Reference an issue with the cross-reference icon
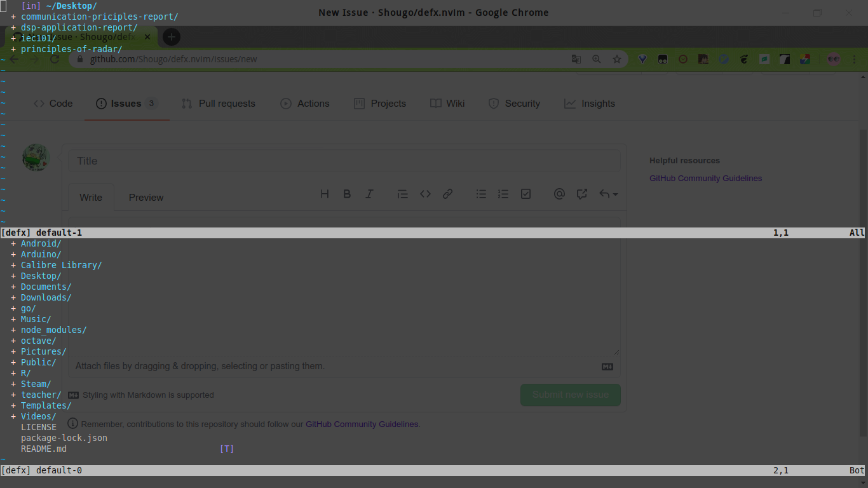868x488 pixels. tap(581, 194)
